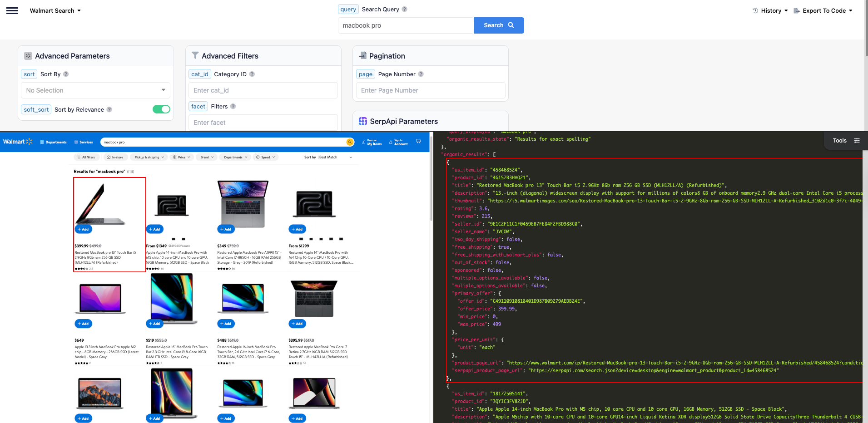Add the $395.99 Restored MacBook Pro Core i7
This screenshot has height=423, width=868.
(x=298, y=324)
